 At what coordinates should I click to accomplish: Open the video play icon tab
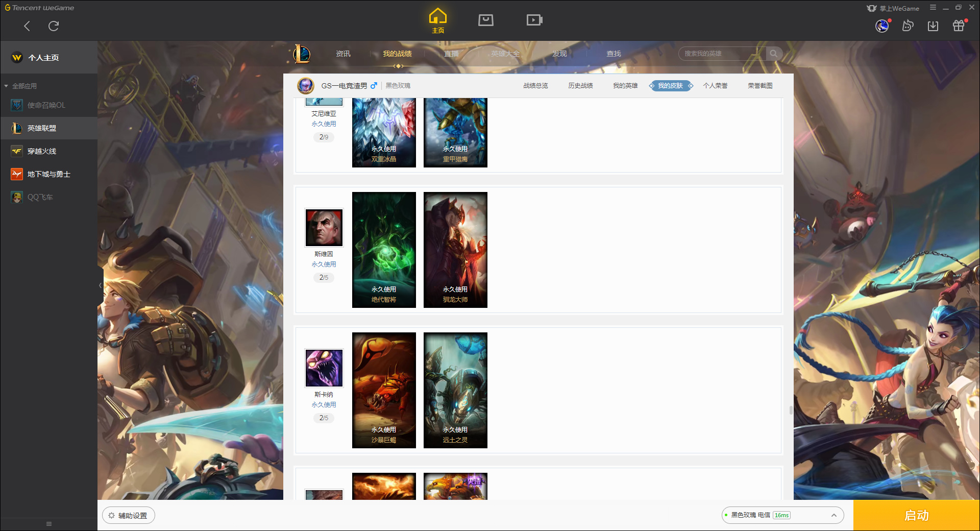tap(534, 20)
